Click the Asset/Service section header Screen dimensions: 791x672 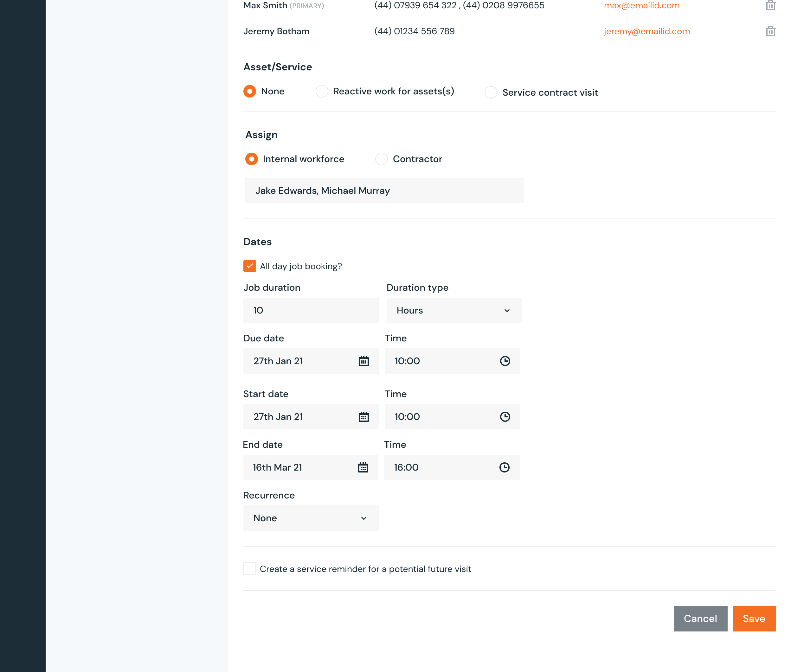point(277,67)
